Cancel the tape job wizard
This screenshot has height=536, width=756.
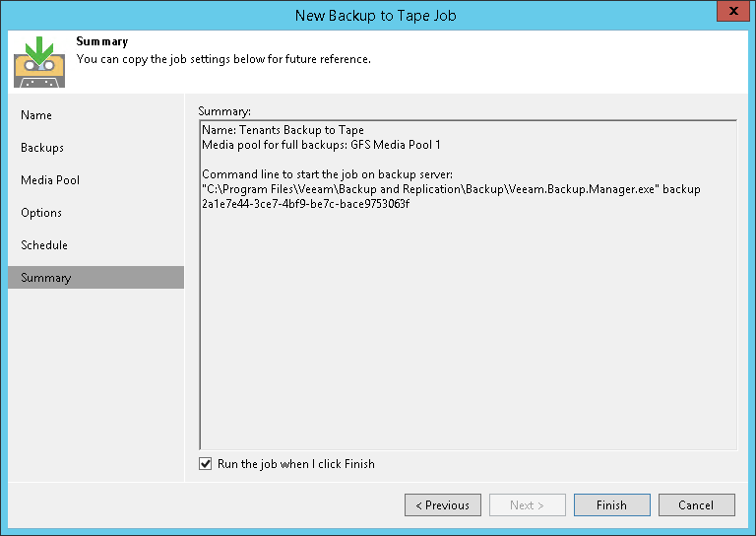click(696, 505)
